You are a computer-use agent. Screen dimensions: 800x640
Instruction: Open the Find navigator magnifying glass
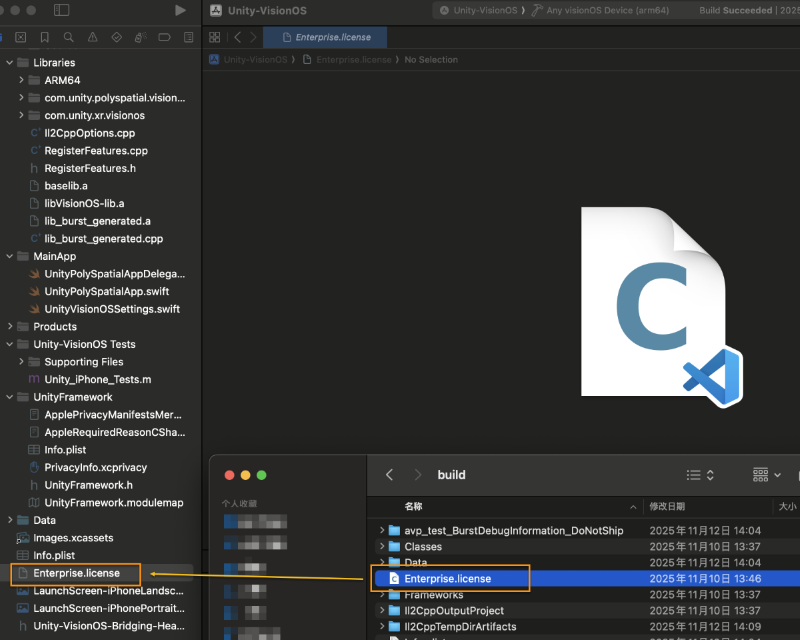68,37
